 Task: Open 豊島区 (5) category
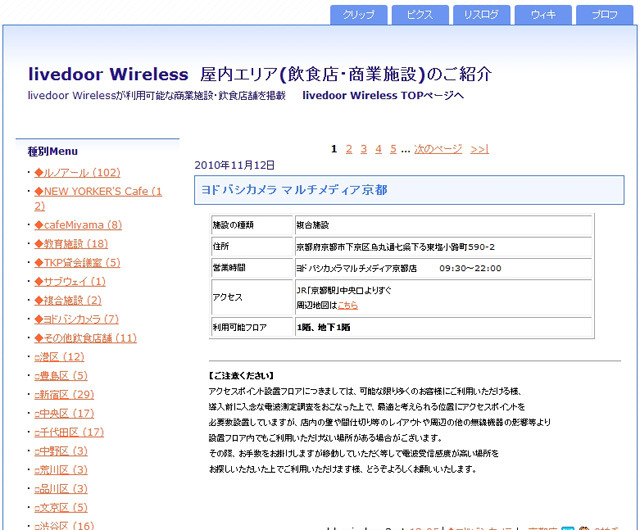tap(61, 376)
